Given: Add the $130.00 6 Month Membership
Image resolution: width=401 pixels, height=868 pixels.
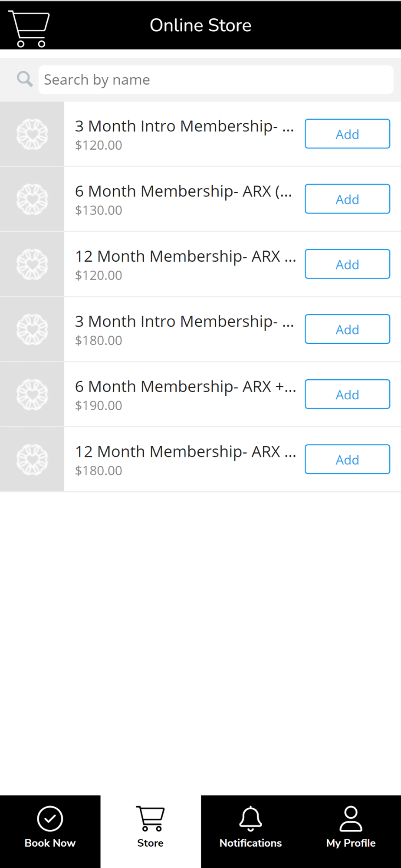Looking at the screenshot, I should (x=347, y=199).
